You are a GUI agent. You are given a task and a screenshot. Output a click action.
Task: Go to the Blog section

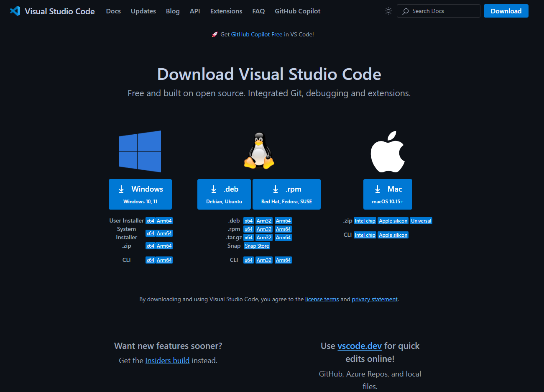[x=173, y=11]
